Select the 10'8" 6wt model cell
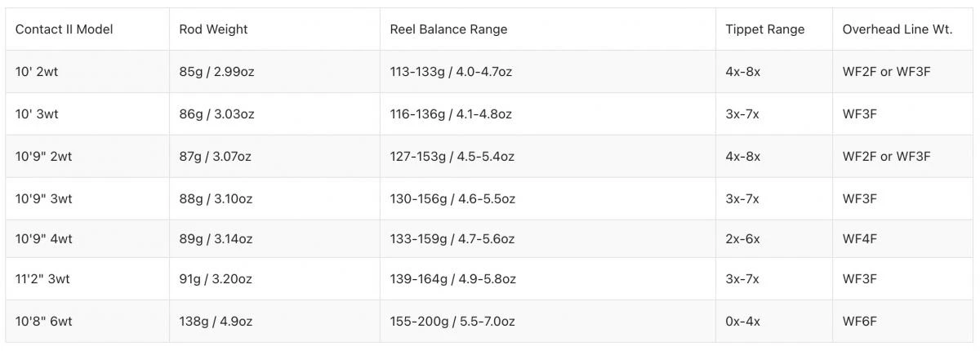Image resolution: width=980 pixels, height=351 pixels. pyautogui.click(x=43, y=322)
